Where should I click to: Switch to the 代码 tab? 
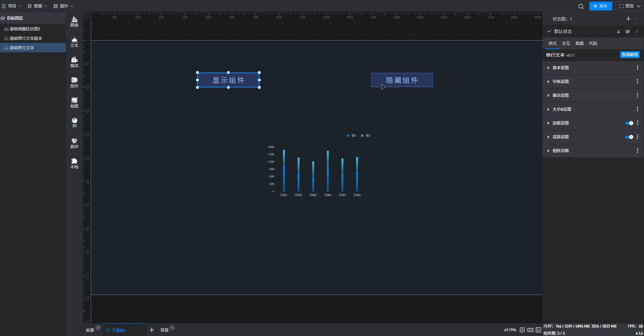593,44
